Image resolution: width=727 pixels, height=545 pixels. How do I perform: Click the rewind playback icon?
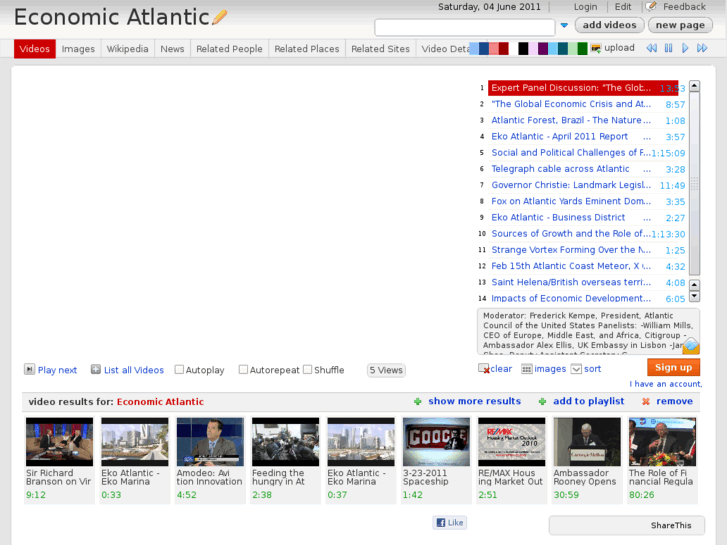point(652,48)
